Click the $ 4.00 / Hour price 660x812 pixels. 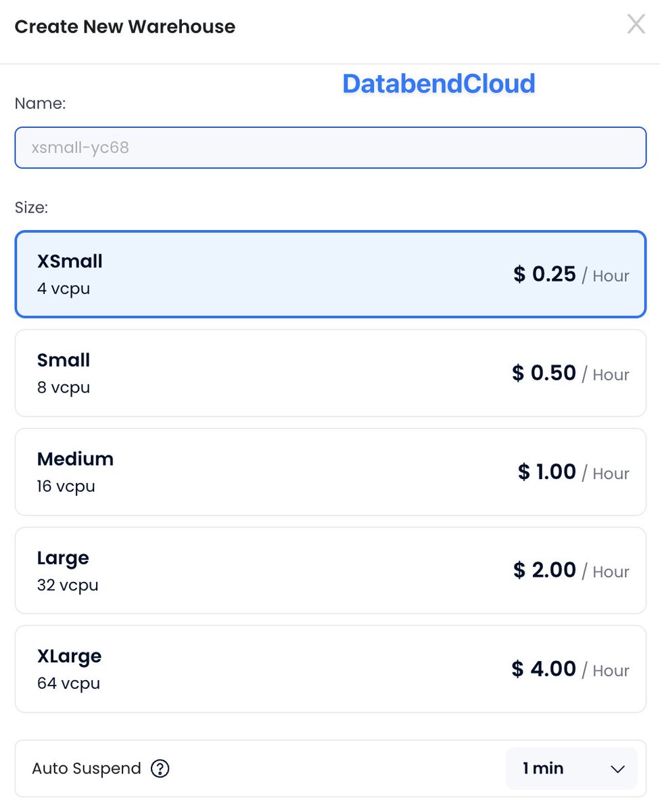tap(571, 670)
